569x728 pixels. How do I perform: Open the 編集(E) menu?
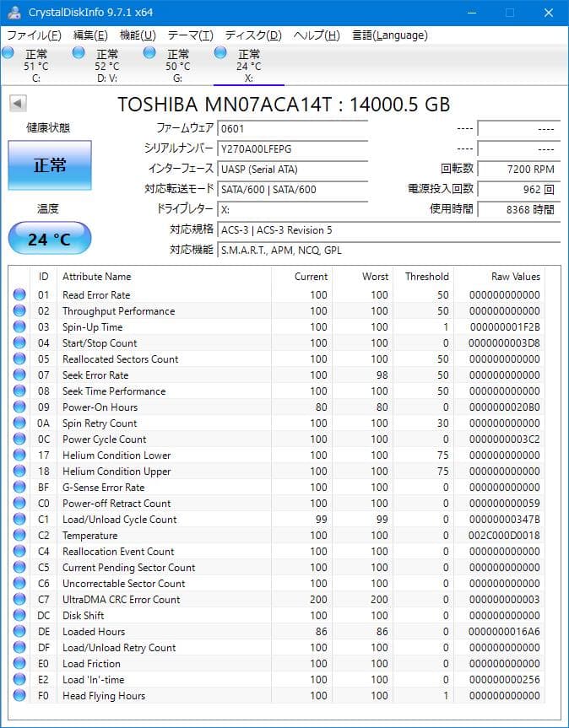(90, 35)
